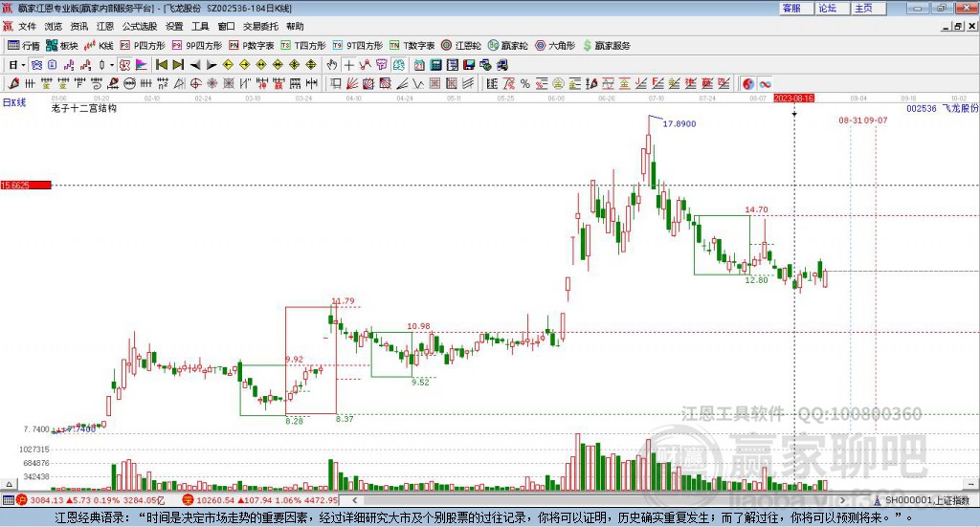Open the 板块 sector view
980x527 pixels.
click(62, 46)
